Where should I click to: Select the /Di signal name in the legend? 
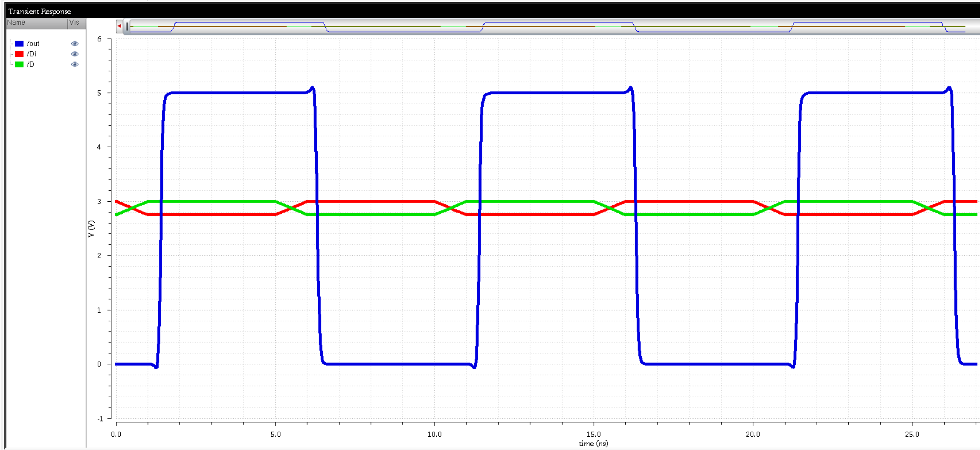31,54
